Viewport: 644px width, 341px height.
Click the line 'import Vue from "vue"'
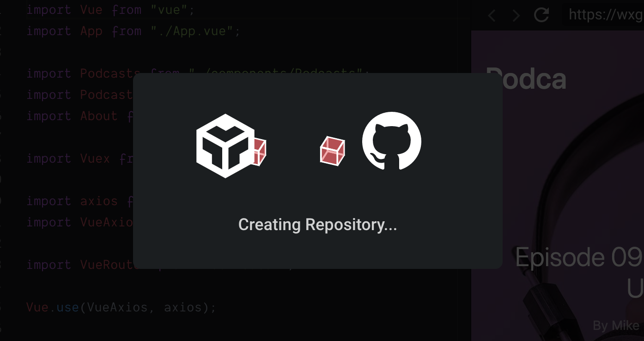[111, 10]
